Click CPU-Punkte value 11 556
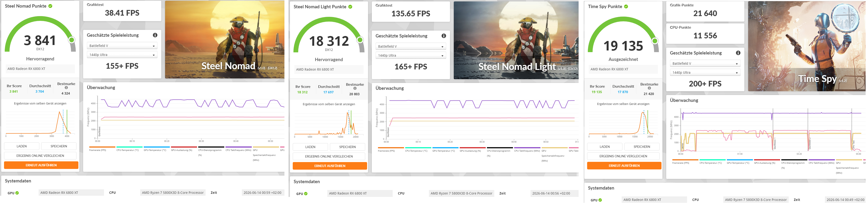The image size is (868, 204). point(705,36)
